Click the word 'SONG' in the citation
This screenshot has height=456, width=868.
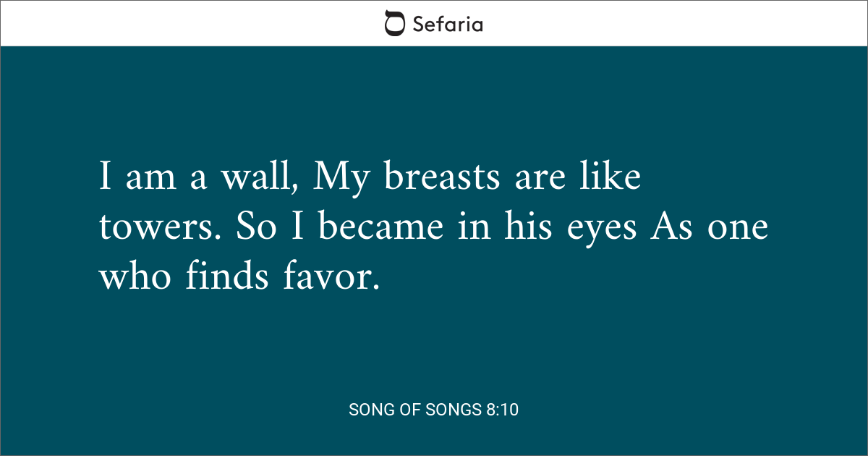tap(368, 410)
